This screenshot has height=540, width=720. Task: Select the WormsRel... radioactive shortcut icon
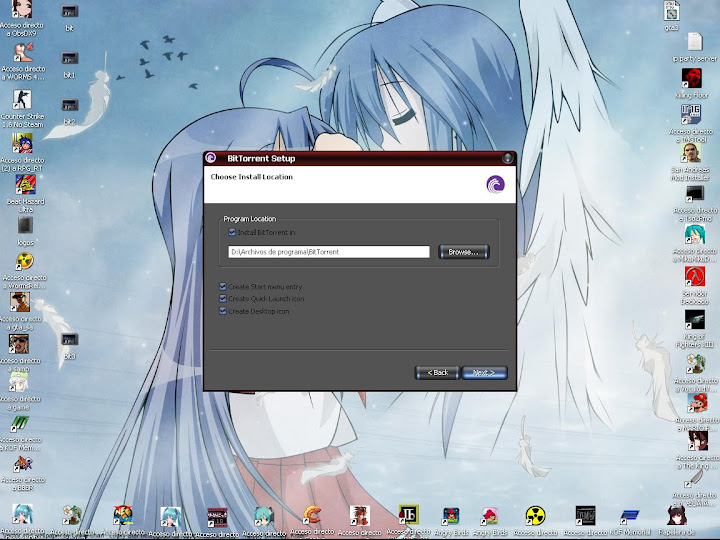pyautogui.click(x=24, y=261)
